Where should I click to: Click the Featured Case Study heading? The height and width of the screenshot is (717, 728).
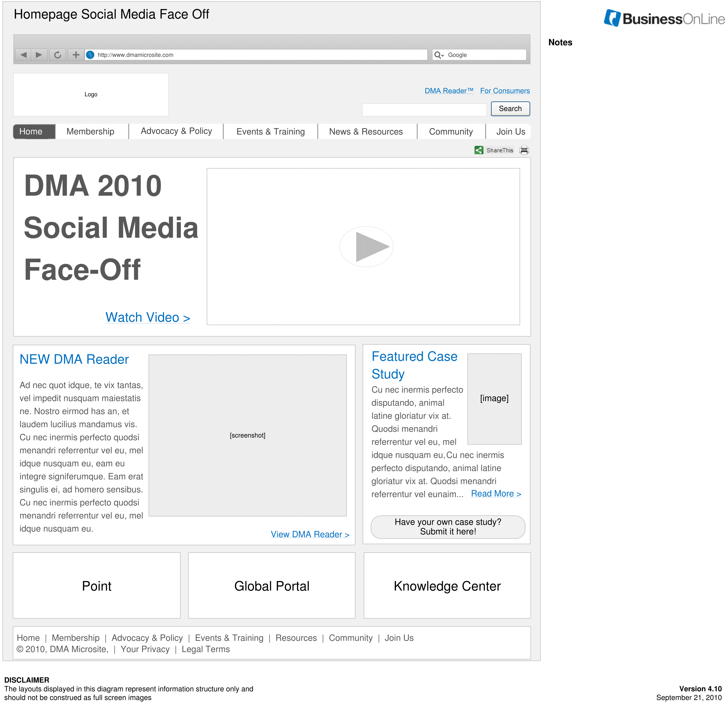(414, 365)
